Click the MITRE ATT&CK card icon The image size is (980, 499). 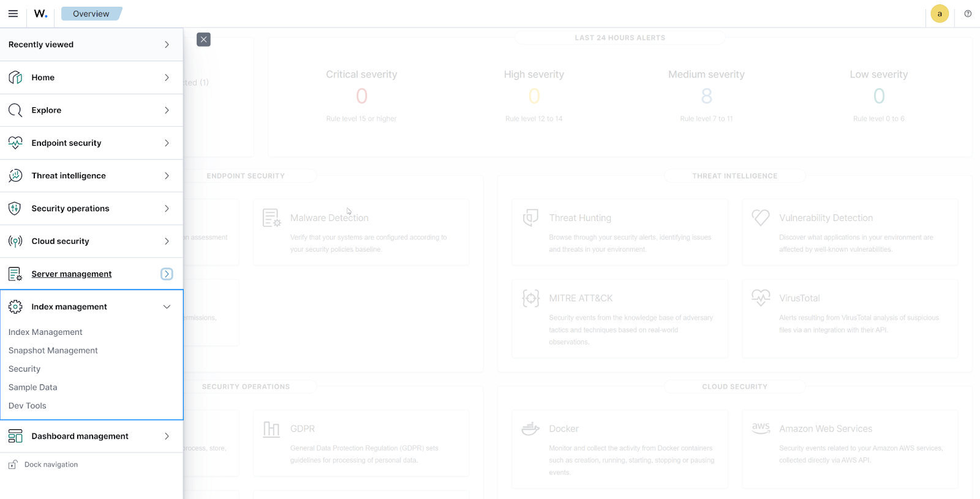tap(530, 298)
